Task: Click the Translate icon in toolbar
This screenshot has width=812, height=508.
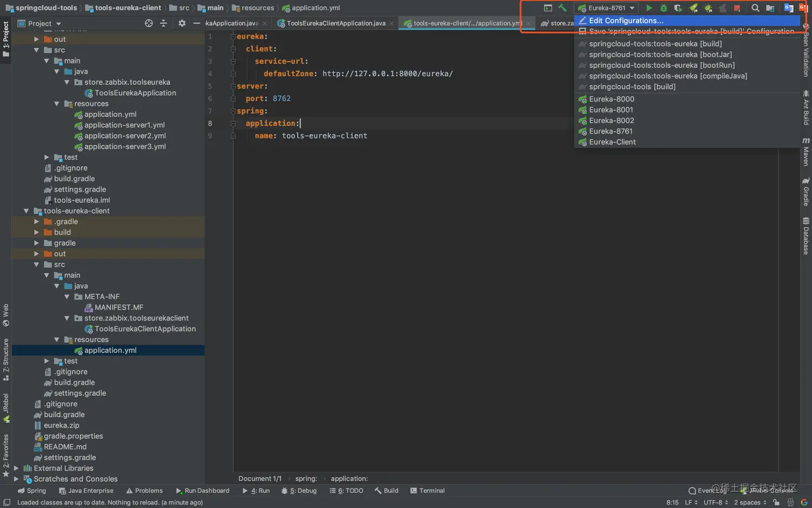Action: tap(788, 8)
